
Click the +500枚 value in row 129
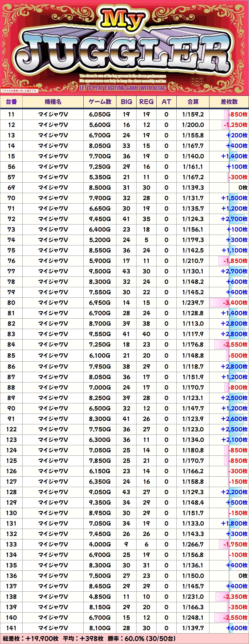(237, 503)
